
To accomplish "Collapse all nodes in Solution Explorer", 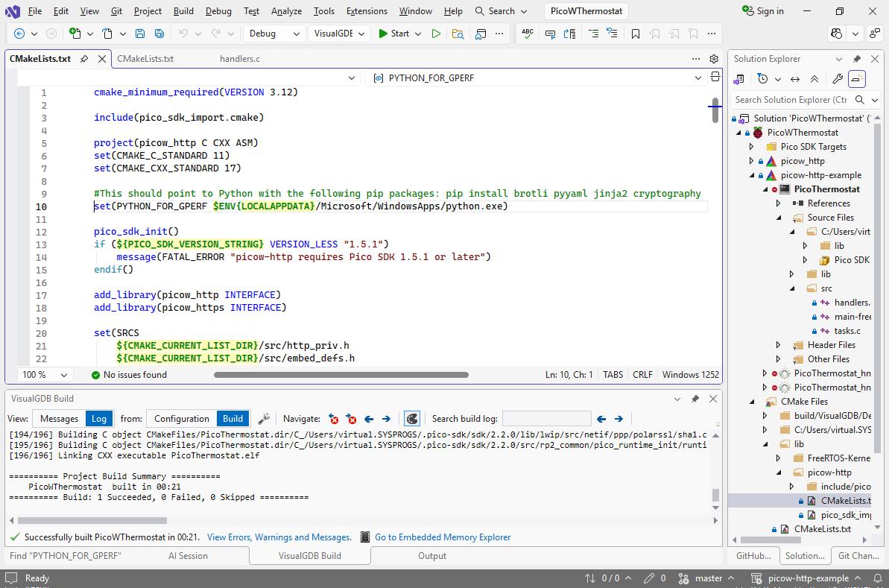I will click(814, 79).
